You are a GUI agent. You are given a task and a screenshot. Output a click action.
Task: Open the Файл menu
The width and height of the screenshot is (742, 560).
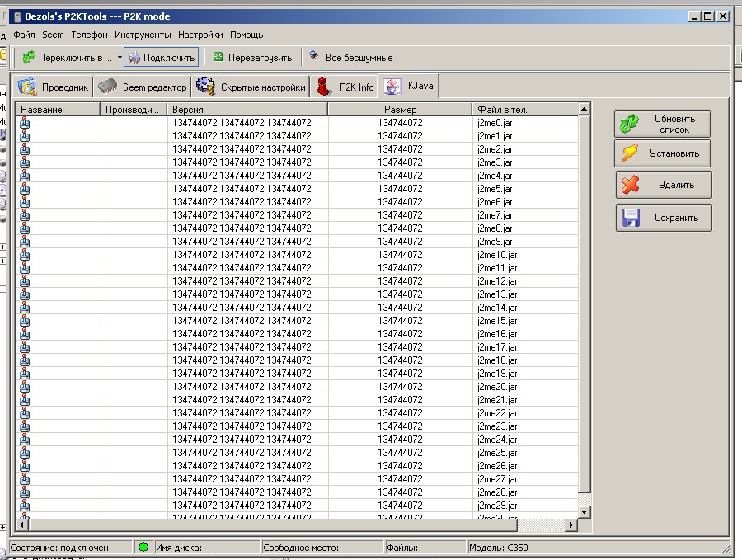[x=24, y=35]
